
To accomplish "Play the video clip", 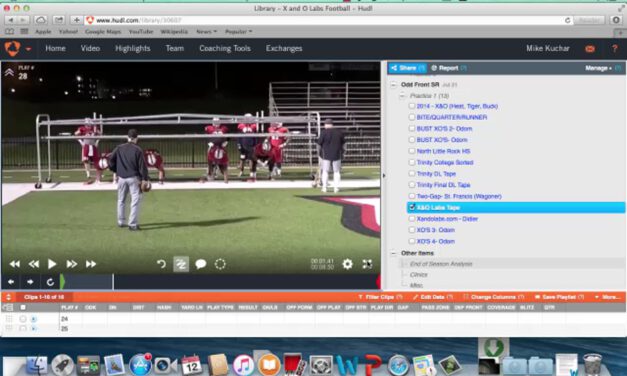I will (52, 264).
